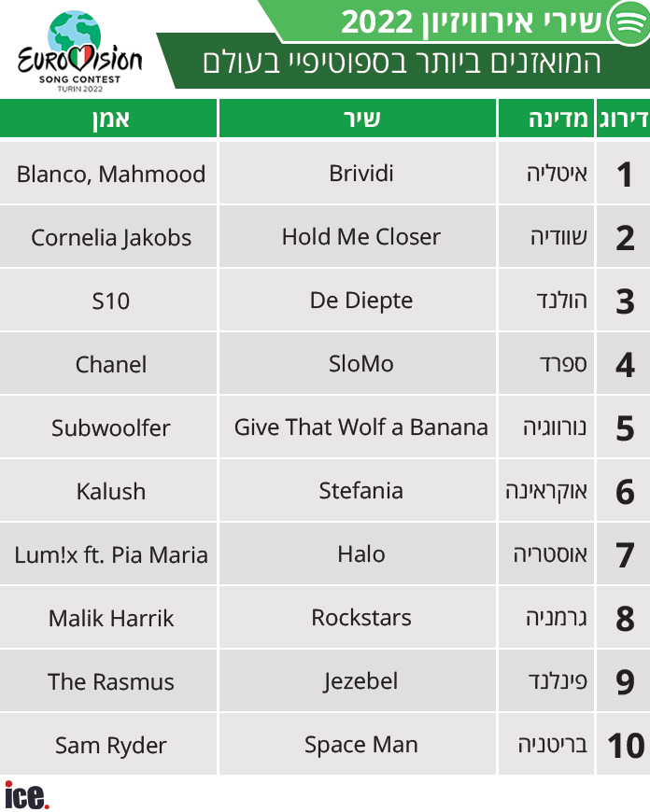This screenshot has width=650, height=812.
Task: Select artist Chanel in the table
Action: 110,364
